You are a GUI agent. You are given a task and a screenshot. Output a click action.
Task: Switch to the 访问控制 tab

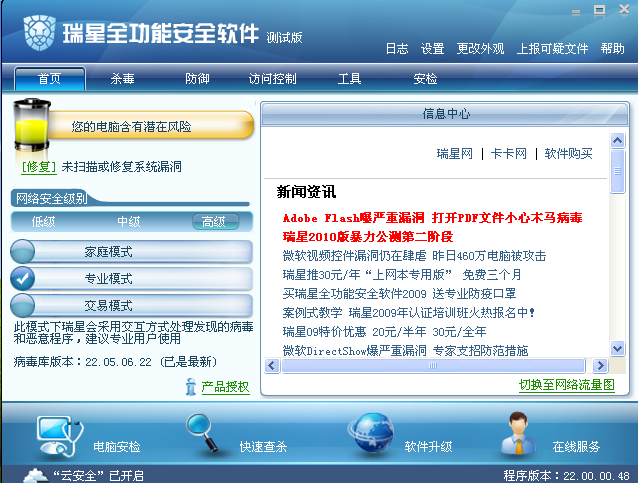pyautogui.click(x=273, y=79)
